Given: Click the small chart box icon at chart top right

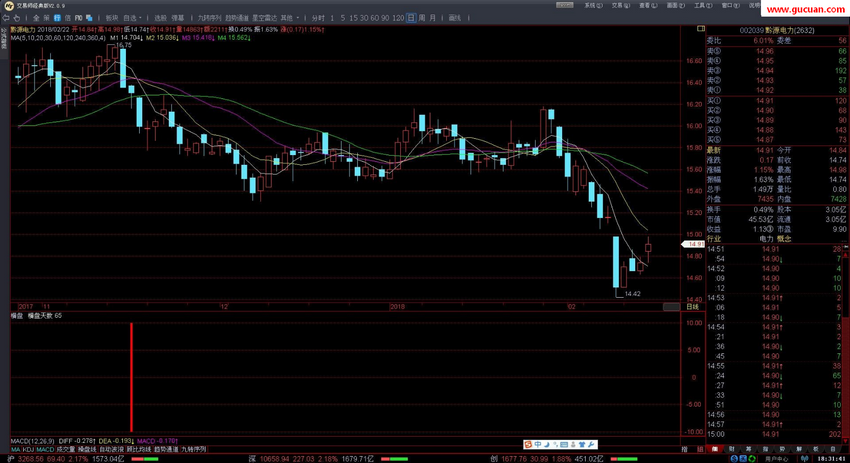Looking at the screenshot, I should pos(700,29).
